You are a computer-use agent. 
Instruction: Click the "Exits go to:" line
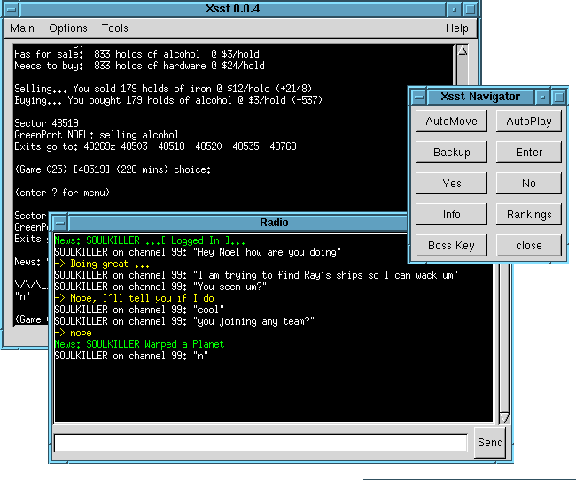pos(155,147)
